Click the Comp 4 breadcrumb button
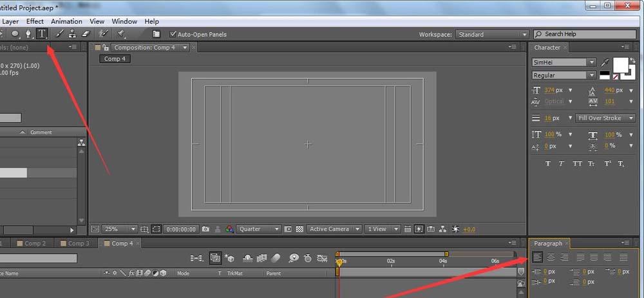This screenshot has width=644, height=298. pos(115,59)
